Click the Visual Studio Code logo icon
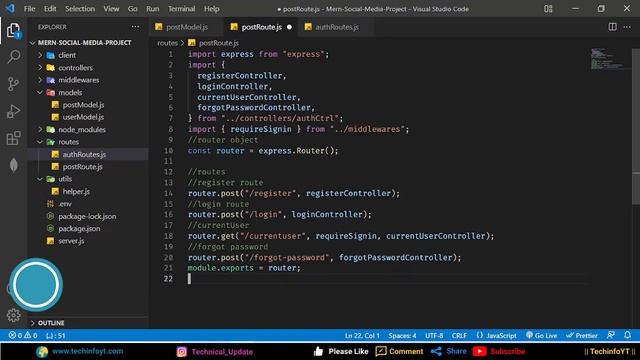This screenshot has width=640, height=360. [x=10, y=9]
